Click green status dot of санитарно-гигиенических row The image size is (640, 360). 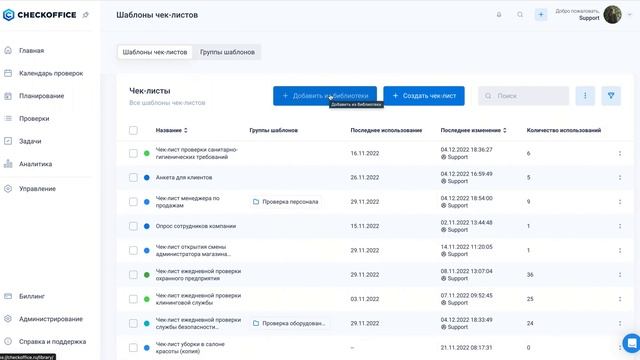click(x=147, y=153)
